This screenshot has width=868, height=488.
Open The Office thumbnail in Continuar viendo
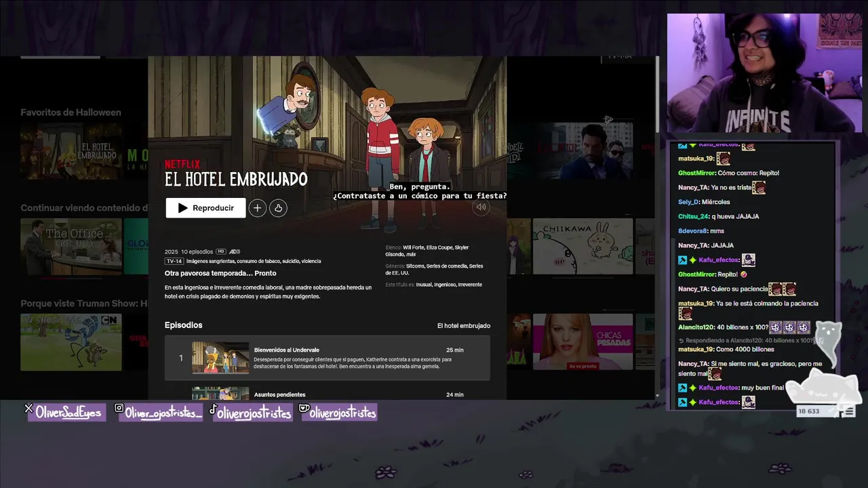tap(71, 247)
